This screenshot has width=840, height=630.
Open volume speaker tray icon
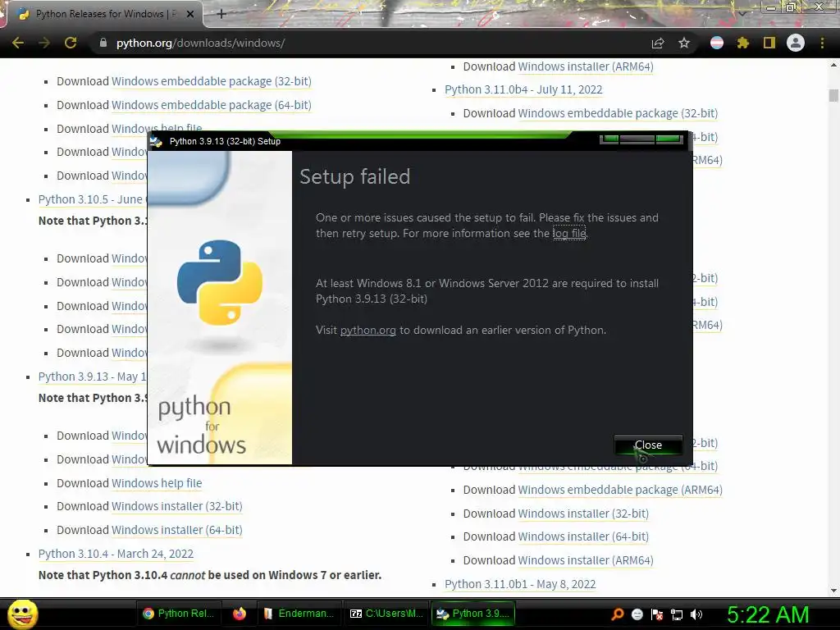(696, 614)
